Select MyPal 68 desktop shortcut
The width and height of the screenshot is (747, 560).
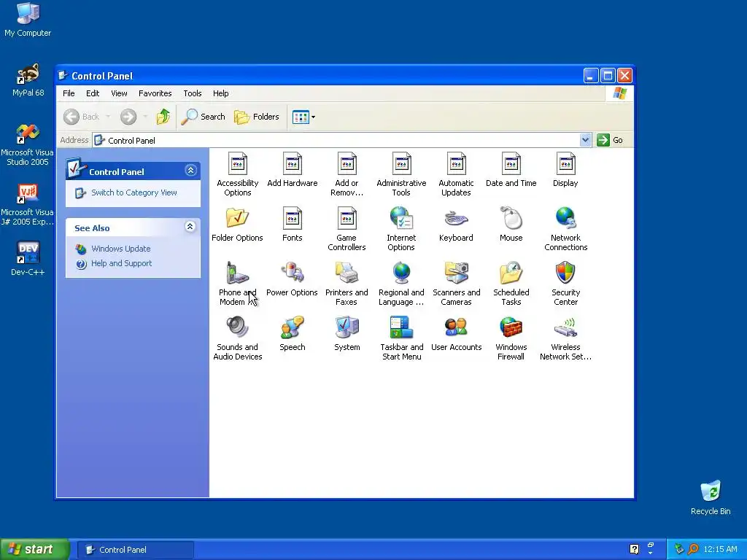[x=28, y=80]
